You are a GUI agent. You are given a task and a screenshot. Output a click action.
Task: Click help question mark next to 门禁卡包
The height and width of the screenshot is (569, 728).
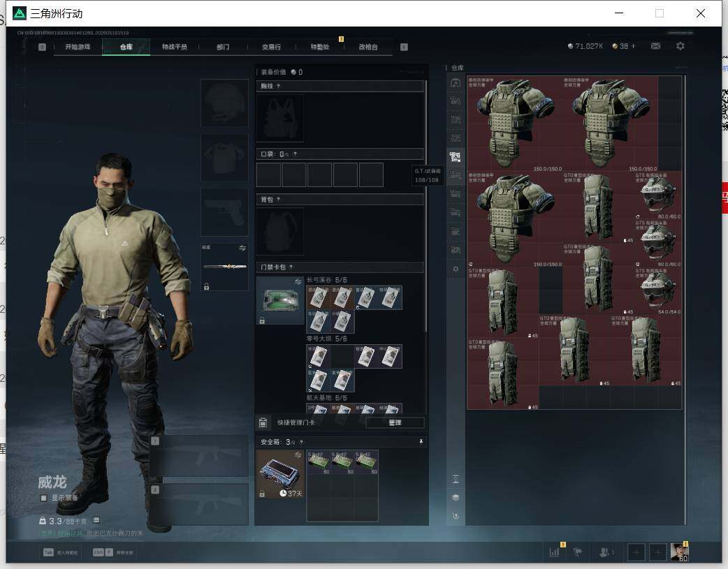click(x=291, y=267)
